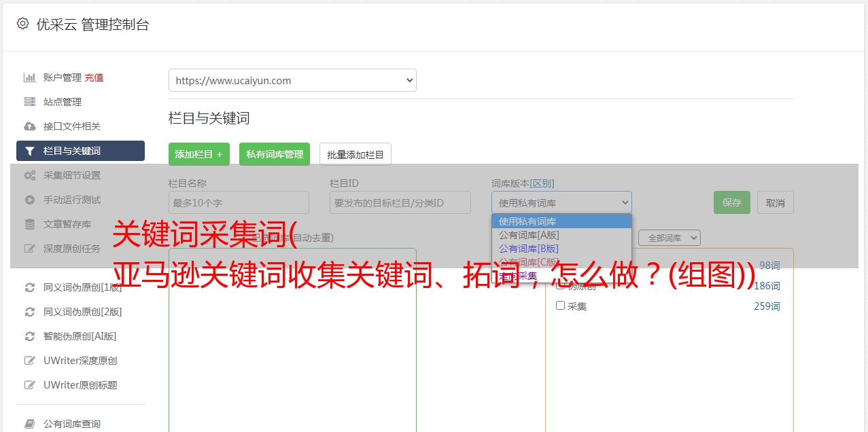Tick the 采集 checkbox in the word library list
The image size is (868, 432).
(x=560, y=306)
